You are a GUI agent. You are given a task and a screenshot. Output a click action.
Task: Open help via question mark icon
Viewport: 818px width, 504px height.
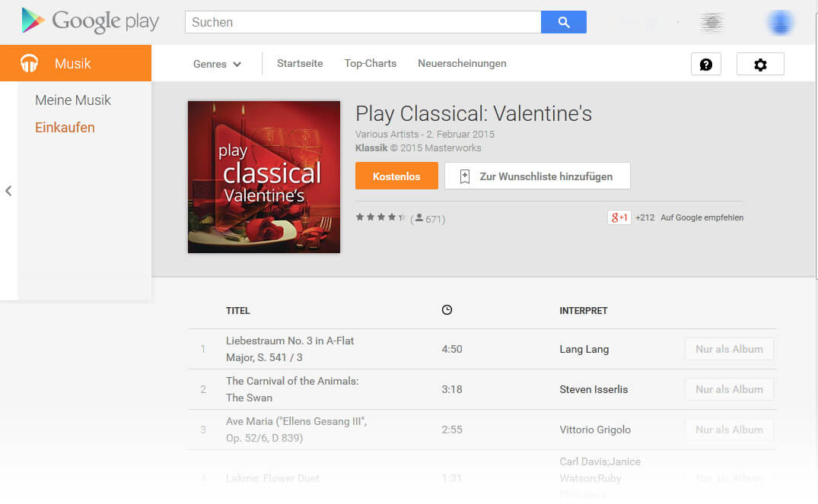tap(706, 64)
